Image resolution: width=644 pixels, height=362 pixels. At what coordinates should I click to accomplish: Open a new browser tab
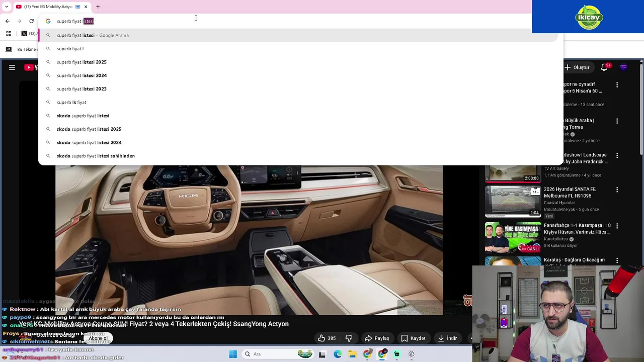tap(98, 7)
